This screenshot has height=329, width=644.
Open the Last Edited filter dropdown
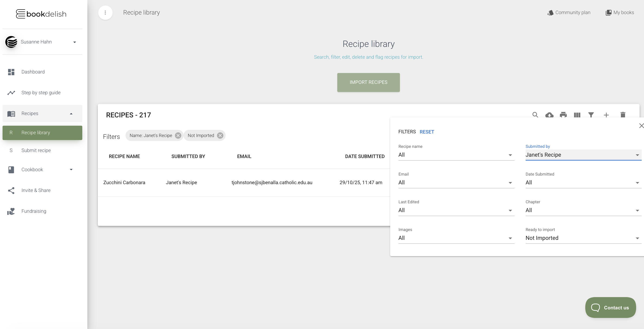point(456,210)
